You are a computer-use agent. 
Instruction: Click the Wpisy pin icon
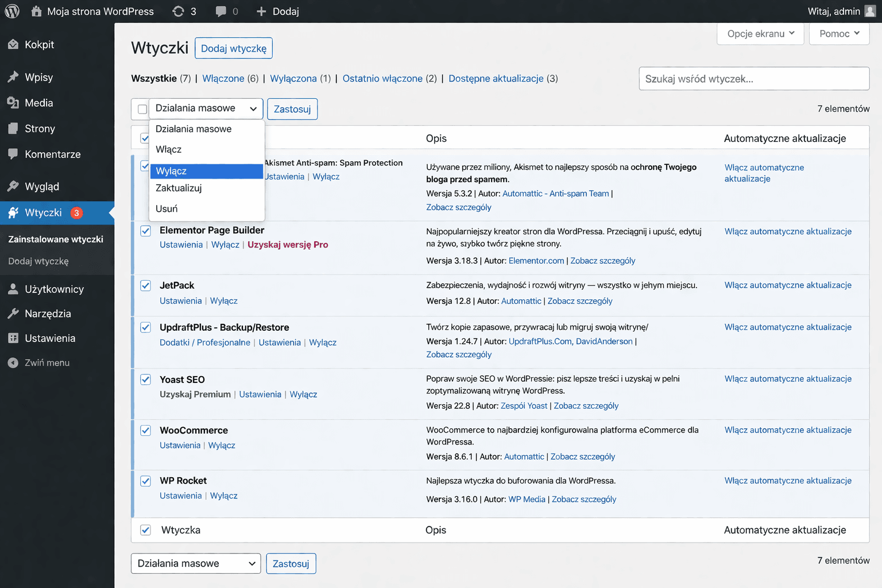pos(13,77)
